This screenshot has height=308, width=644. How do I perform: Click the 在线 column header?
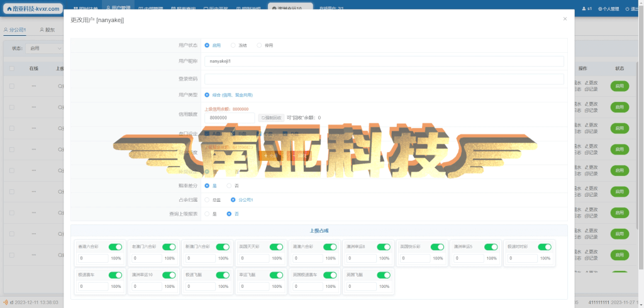pyautogui.click(x=34, y=69)
